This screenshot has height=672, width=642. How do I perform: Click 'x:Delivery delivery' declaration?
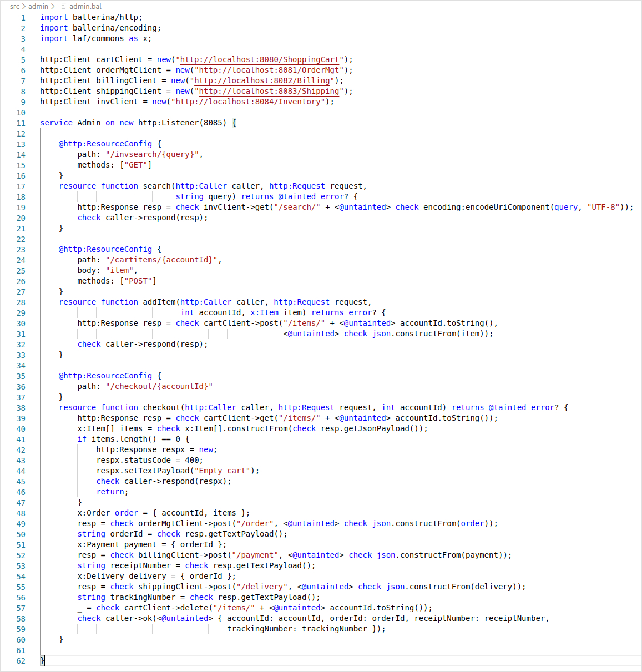122,576
